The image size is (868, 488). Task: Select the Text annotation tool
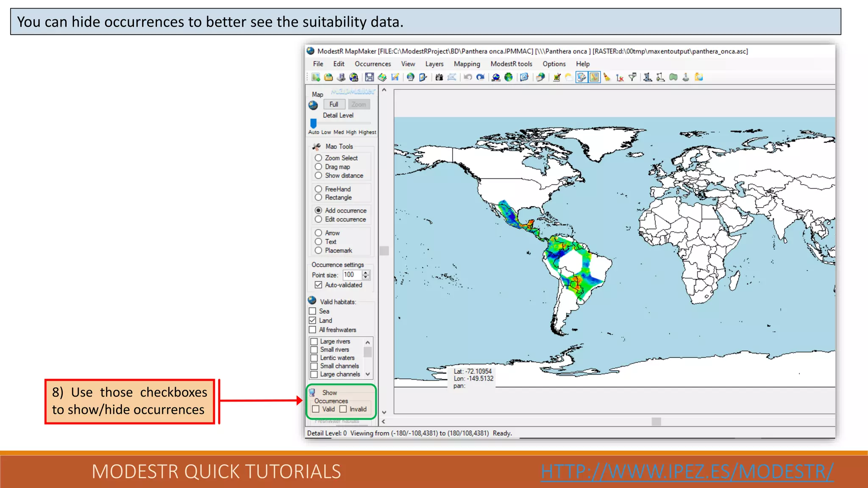coord(318,241)
